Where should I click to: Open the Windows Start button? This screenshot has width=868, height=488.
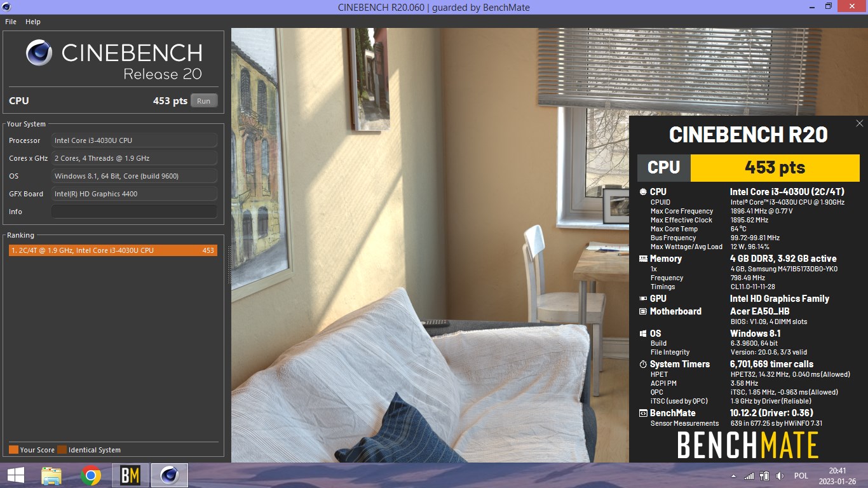tap(16, 475)
